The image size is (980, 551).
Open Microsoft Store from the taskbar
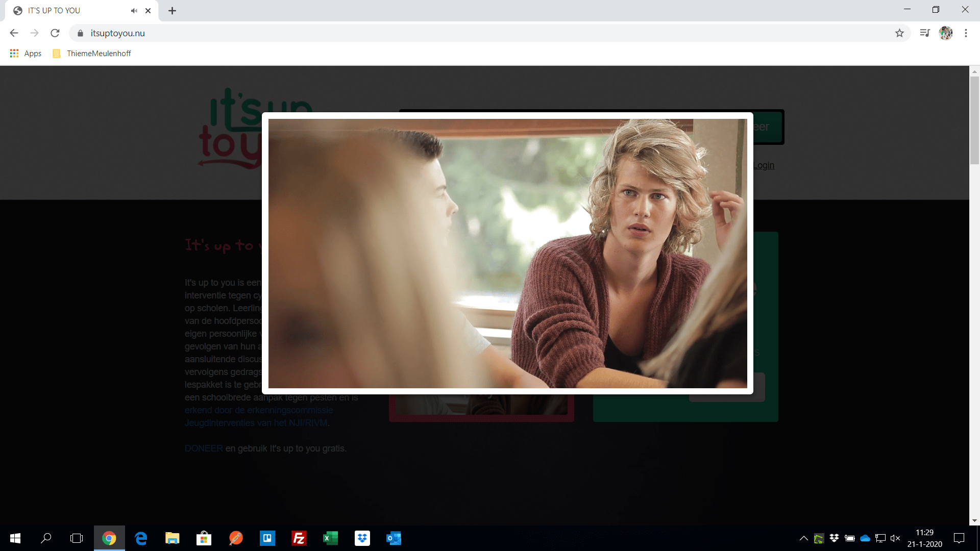click(204, 538)
